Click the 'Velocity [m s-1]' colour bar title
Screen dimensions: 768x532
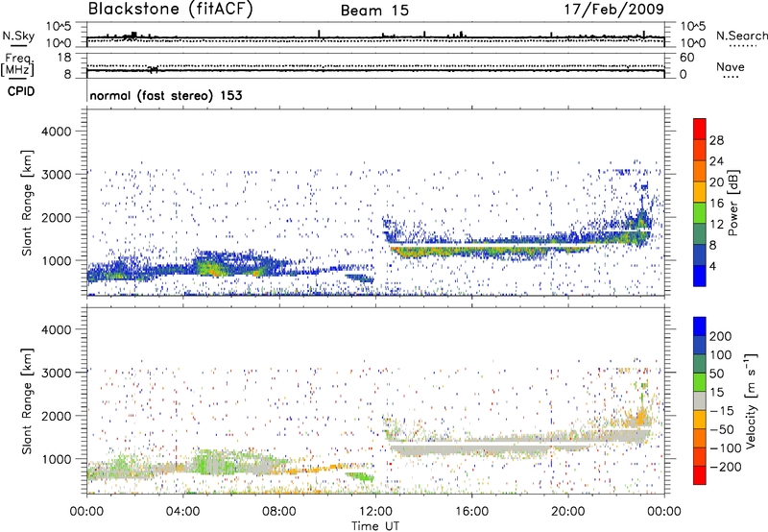(x=751, y=400)
